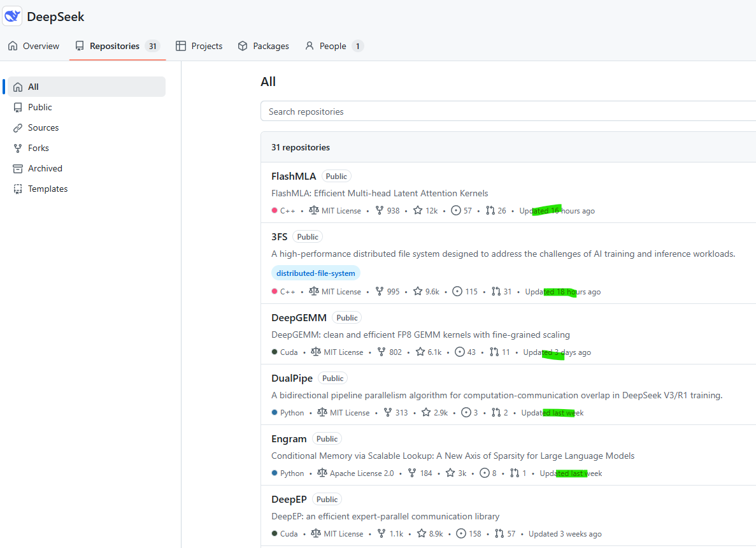View FlashMLA forks count 938
This screenshot has height=548, width=756.
388,211
